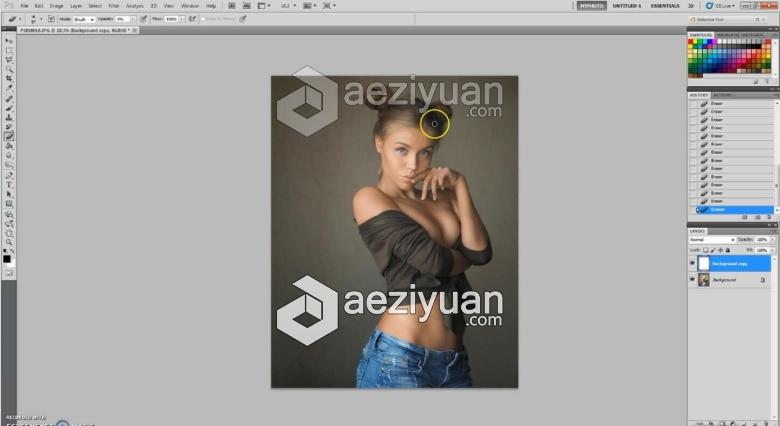Select the Crop tool
780x426 pixels.
click(x=9, y=79)
